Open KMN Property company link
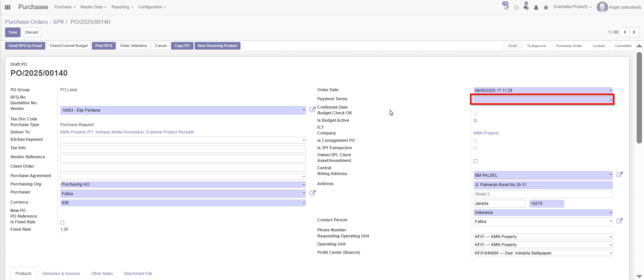644x280 pixels. coord(486,133)
